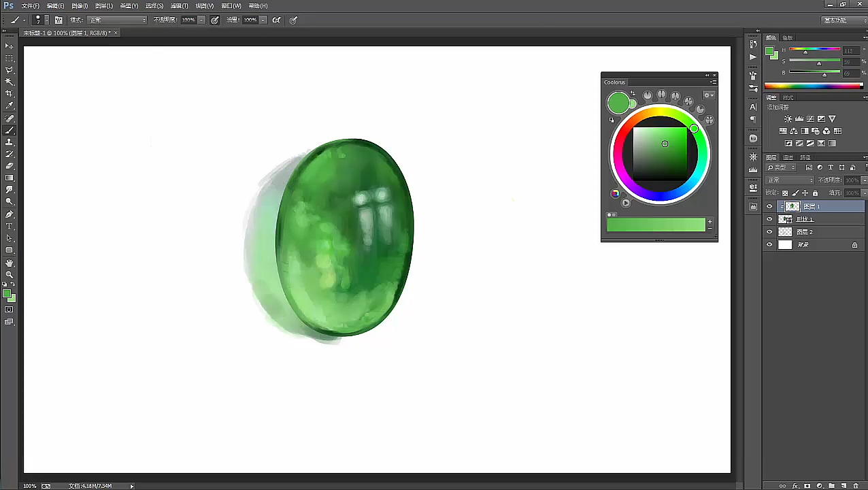This screenshot has width=868, height=490.
Task: Switch to the 色板 swatches tab
Action: tap(788, 38)
